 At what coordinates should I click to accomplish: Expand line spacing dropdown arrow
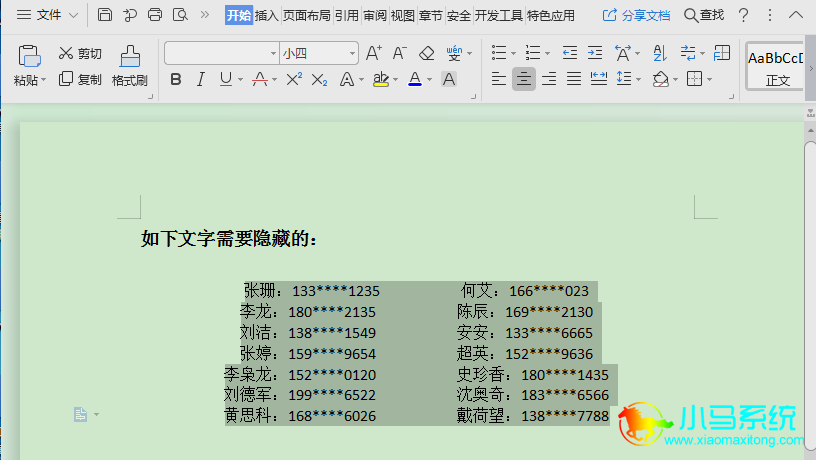pyautogui.click(x=639, y=80)
